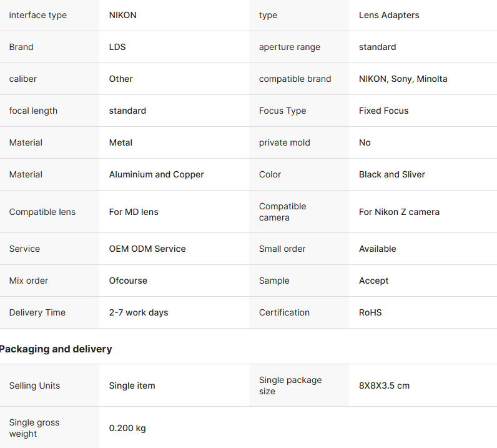Click the "Lens Adapters" type value

coord(389,15)
